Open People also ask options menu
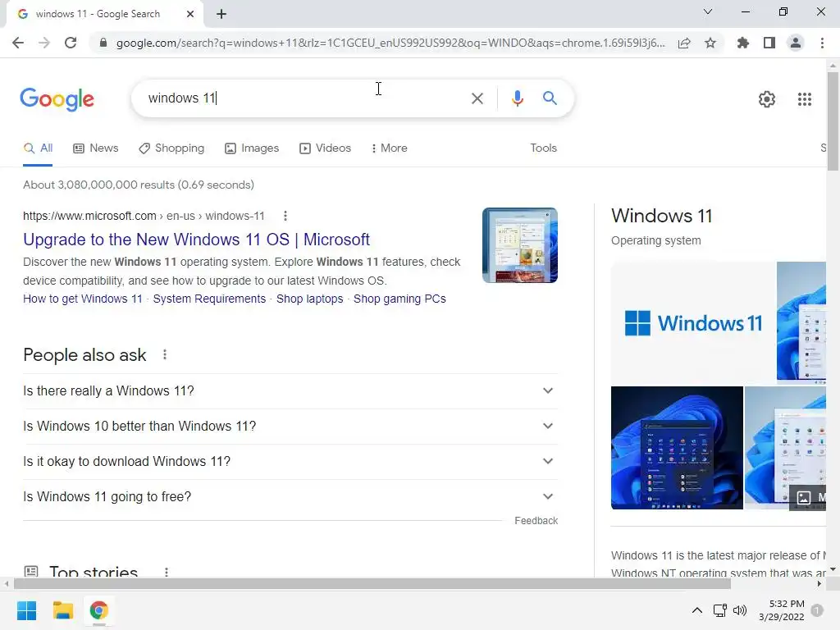Screen dimensions: 840x630 [x=165, y=354]
